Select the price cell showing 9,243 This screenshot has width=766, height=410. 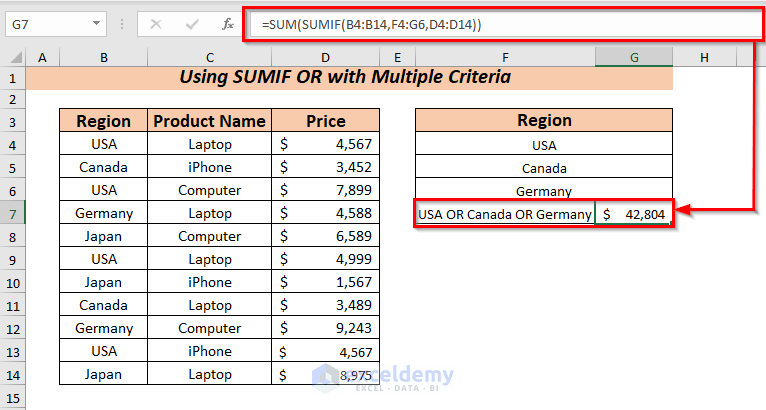tap(326, 328)
